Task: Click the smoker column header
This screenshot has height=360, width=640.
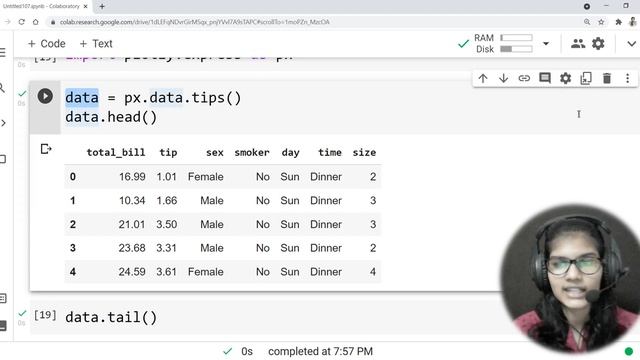Action: (x=252, y=153)
